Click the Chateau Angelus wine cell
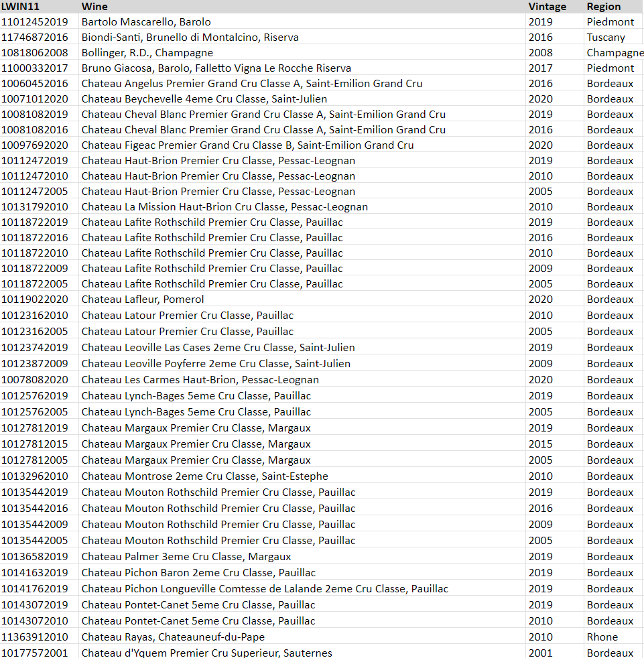 252,84
